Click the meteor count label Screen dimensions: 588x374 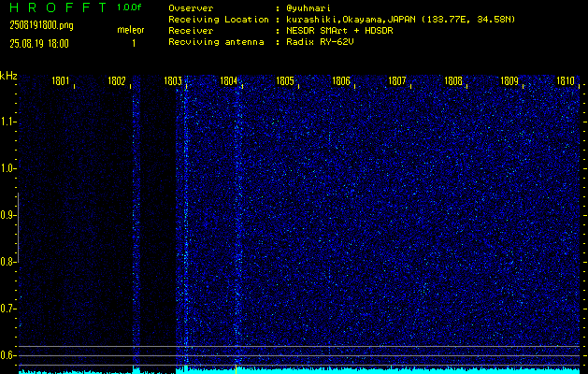click(x=131, y=30)
